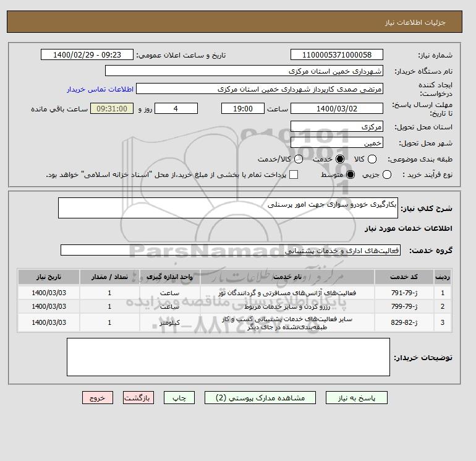The image size is (476, 461).
Task: Select service code ز-82-829 cell
Action: tap(404, 323)
